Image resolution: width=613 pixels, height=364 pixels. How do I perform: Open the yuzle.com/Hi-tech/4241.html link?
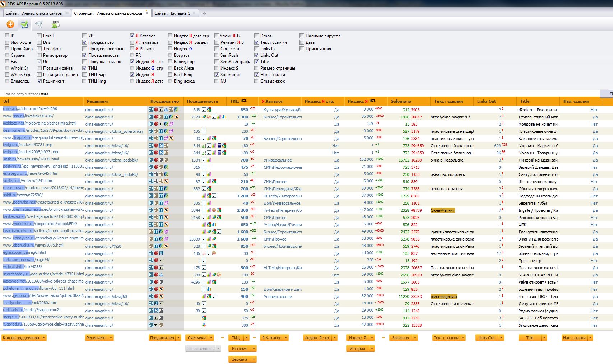28,181
